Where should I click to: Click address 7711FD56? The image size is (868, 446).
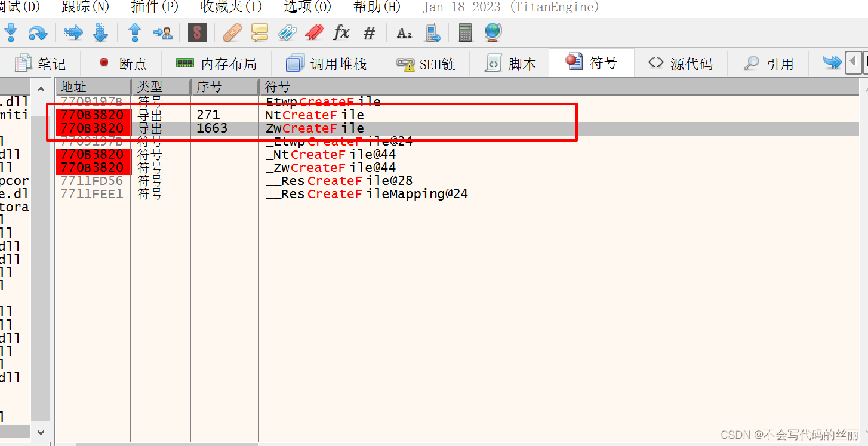tap(92, 180)
